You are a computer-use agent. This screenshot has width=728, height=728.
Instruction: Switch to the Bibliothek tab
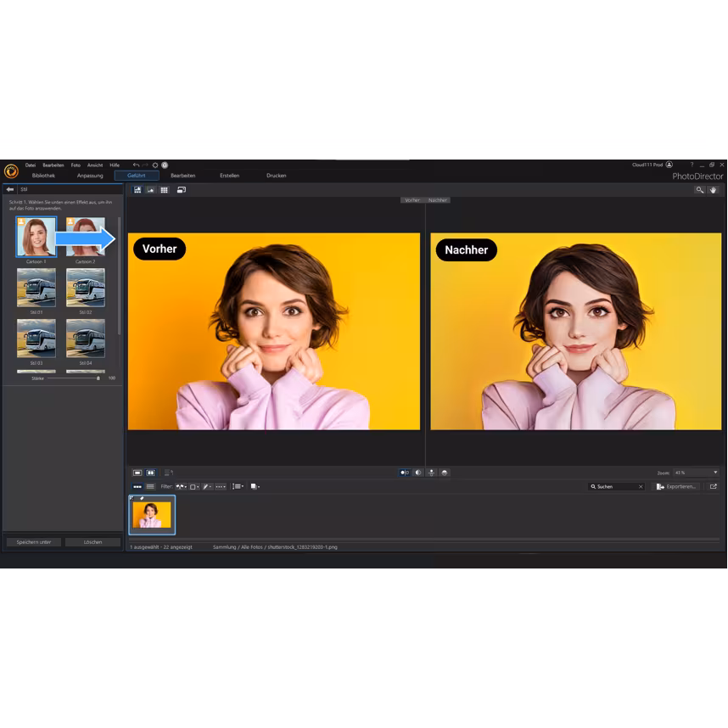42,176
